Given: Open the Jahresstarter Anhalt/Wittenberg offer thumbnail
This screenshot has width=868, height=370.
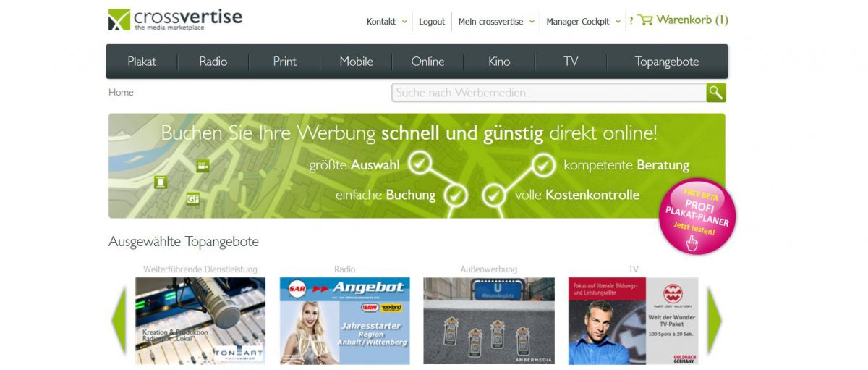Looking at the screenshot, I should pyautogui.click(x=345, y=321).
